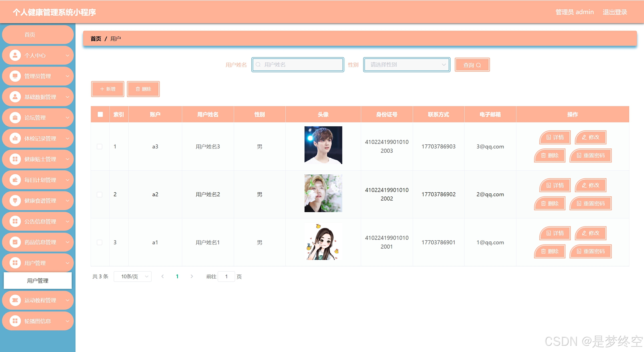Click the 管理员管理 sidebar monitor icon

[15, 76]
